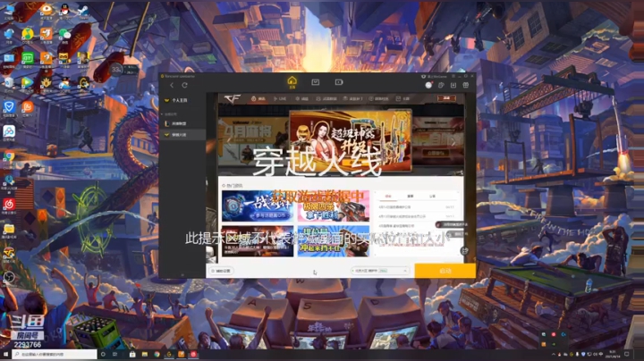This screenshot has height=361, width=644.
Task: Open the 360 browser green-yellow globe icon
Action: click(28, 35)
